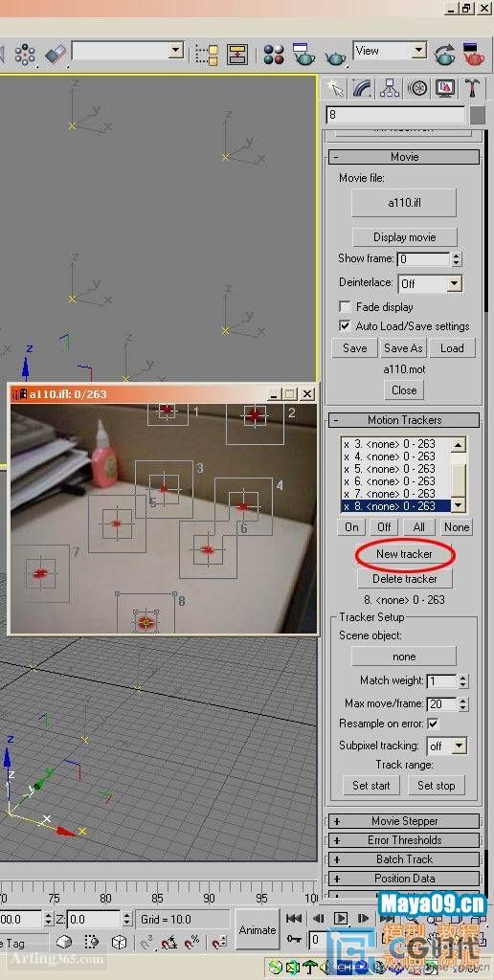Expand the Batch Track rollout
494x980 pixels.
tap(404, 859)
